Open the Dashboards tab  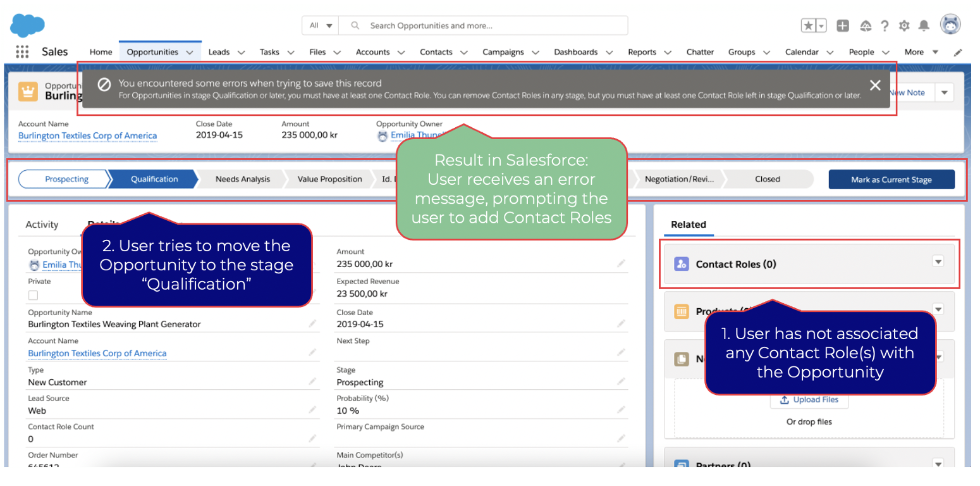[x=575, y=52]
